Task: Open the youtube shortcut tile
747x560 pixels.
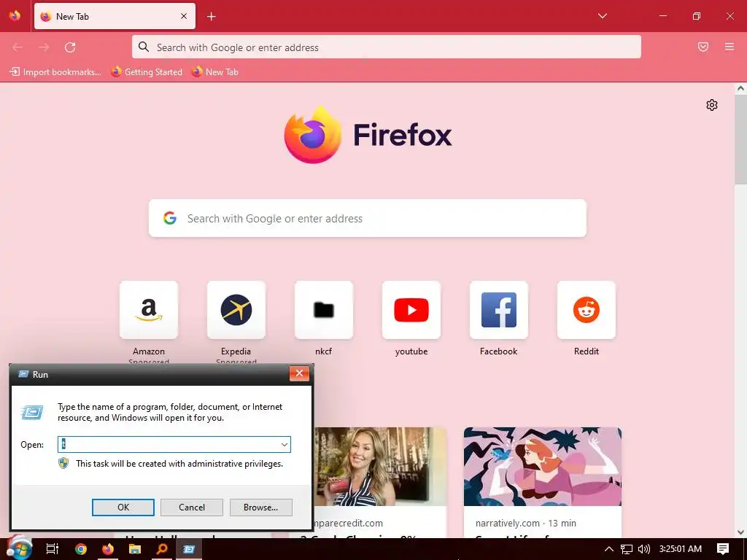Action: click(x=411, y=310)
